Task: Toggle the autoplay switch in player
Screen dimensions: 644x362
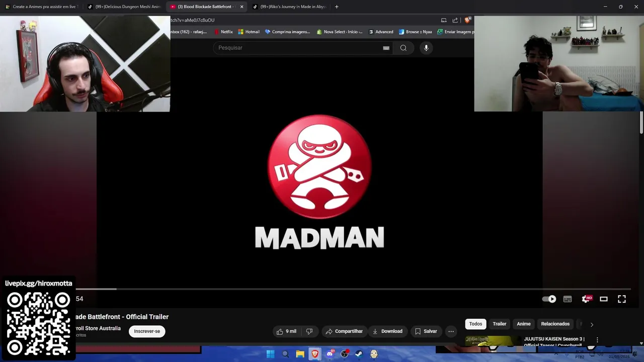Action: pyautogui.click(x=549, y=299)
